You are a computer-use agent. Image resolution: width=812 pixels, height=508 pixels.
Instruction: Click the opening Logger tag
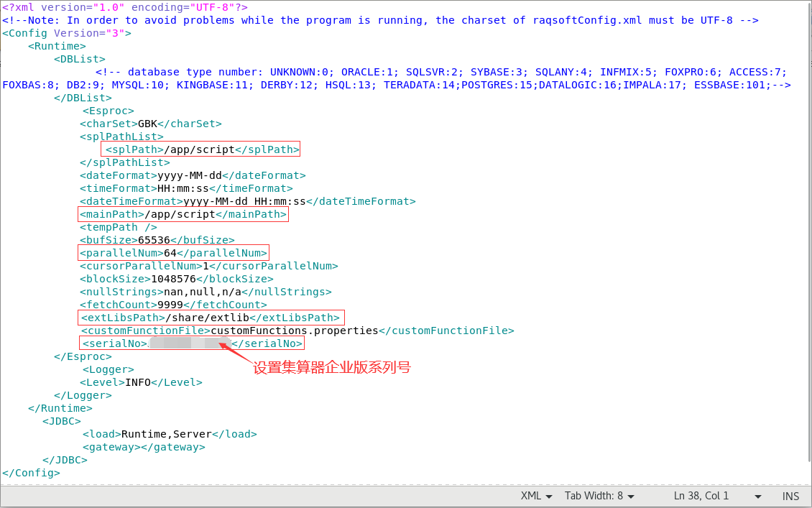click(x=109, y=370)
